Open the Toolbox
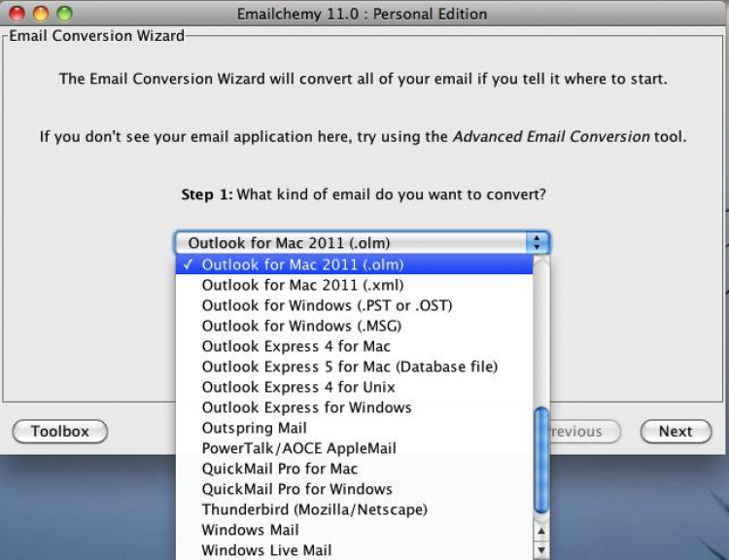Viewport: 729px width, 560px height. 60,432
